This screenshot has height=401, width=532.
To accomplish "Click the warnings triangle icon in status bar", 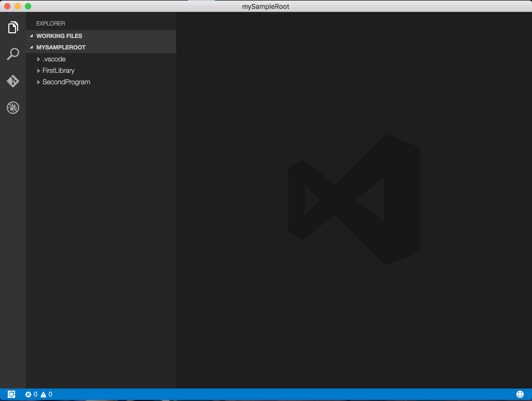I will [x=43, y=394].
